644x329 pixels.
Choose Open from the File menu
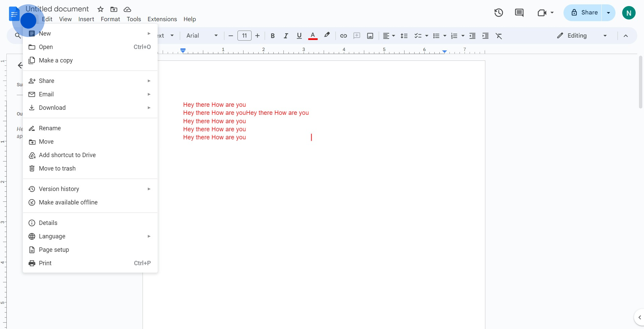coord(90,47)
